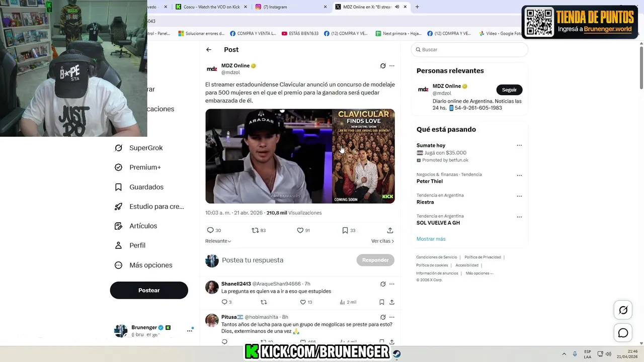644x362 pixels.
Task: Open Next primora Hoja bookmark
Action: (398, 34)
